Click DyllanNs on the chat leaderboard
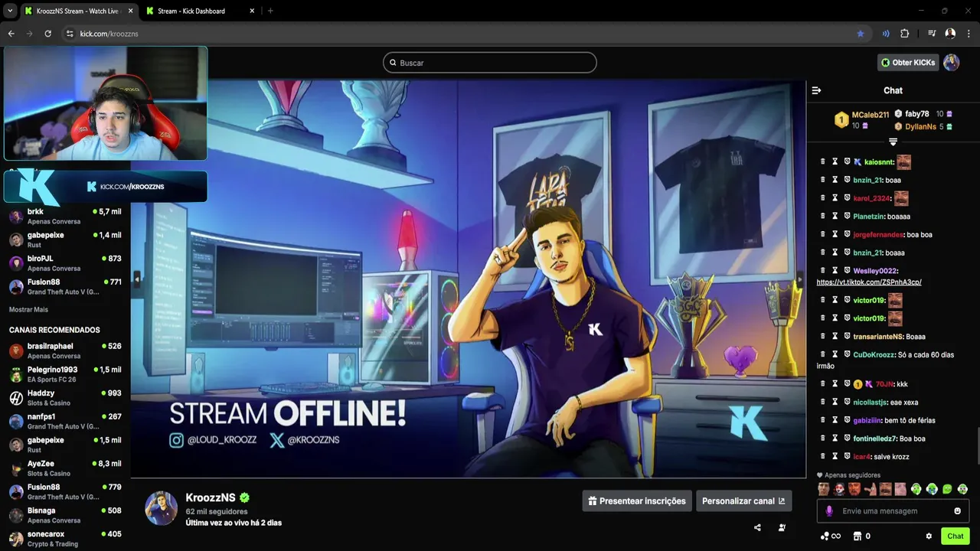 pos(920,126)
